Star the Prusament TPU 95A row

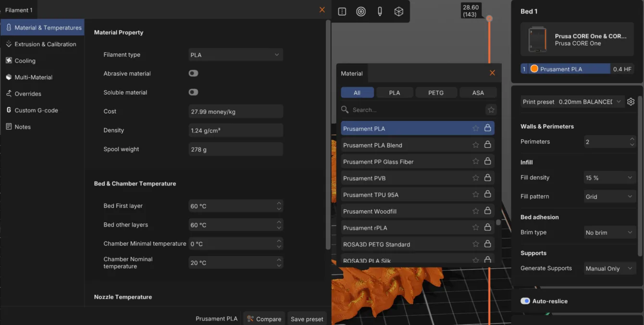tap(475, 194)
